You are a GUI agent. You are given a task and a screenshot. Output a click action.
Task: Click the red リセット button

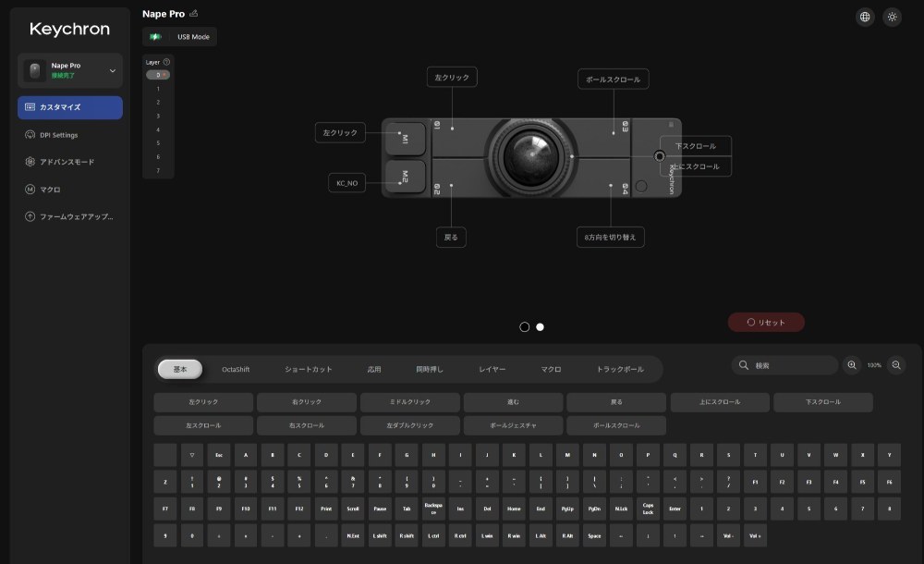[x=766, y=322]
